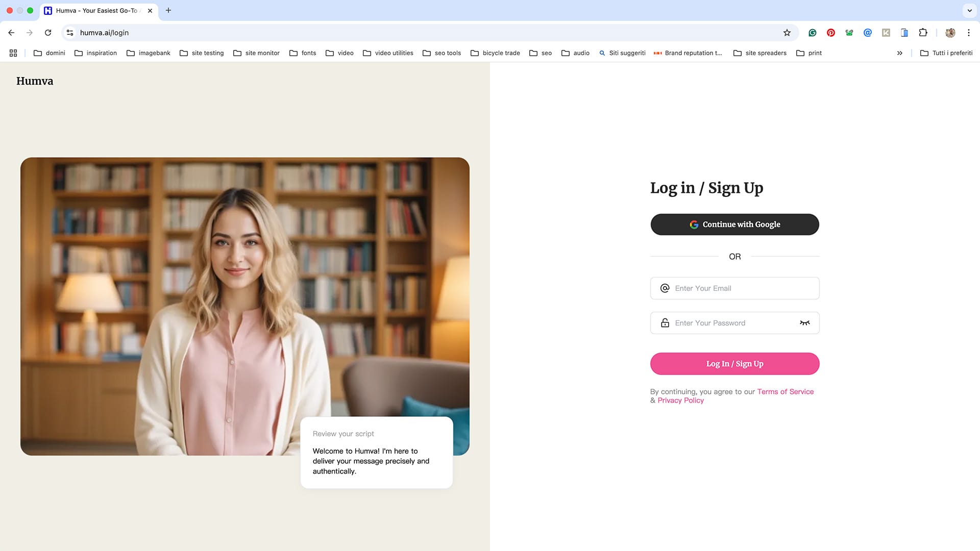Open the Privacy Policy link
The height and width of the screenshot is (551, 980).
pos(680,400)
